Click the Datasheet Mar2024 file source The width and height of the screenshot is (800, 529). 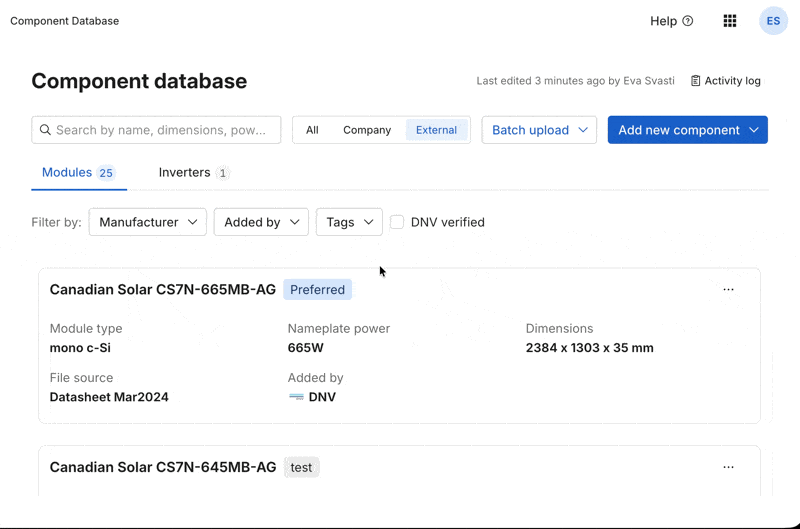[109, 397]
